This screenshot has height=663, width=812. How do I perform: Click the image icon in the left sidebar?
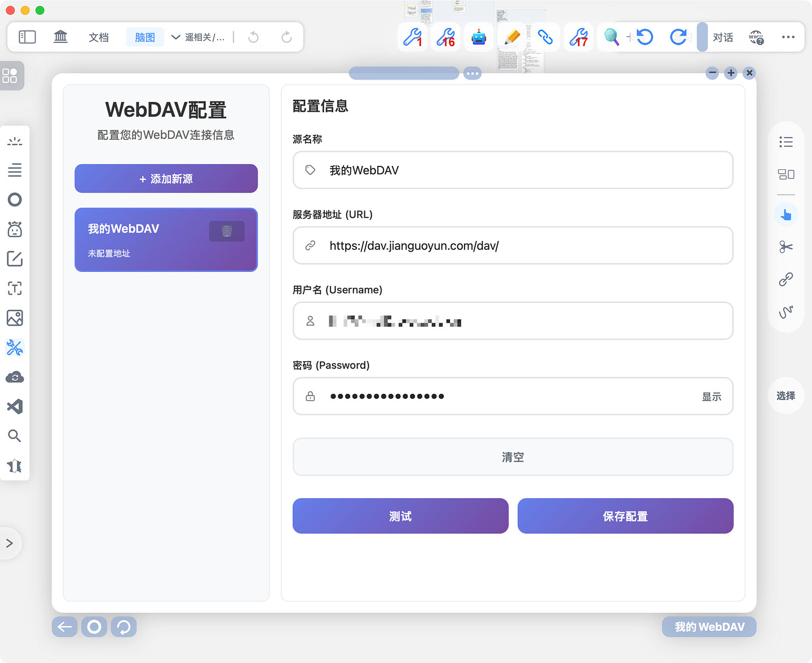pos(15,318)
